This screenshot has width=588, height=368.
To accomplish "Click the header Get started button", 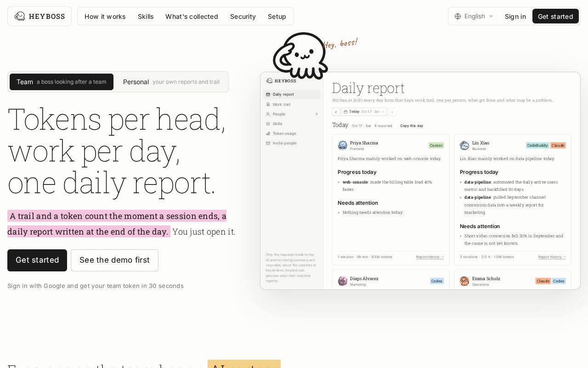I will [555, 16].
